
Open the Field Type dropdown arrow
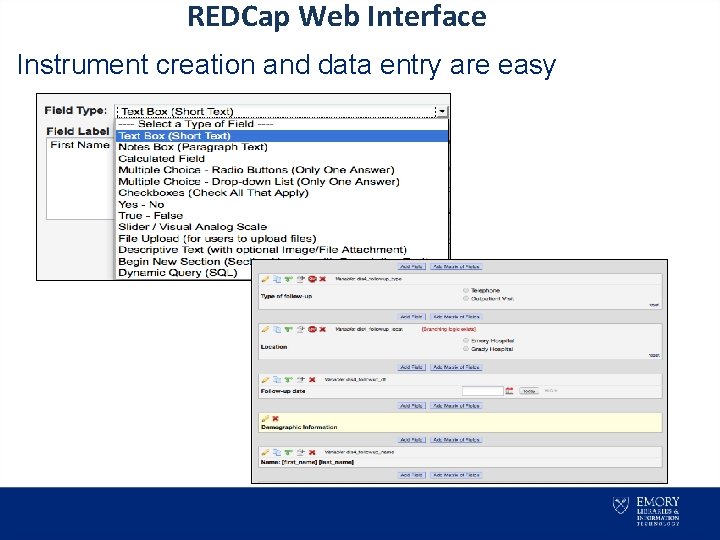(x=441, y=111)
